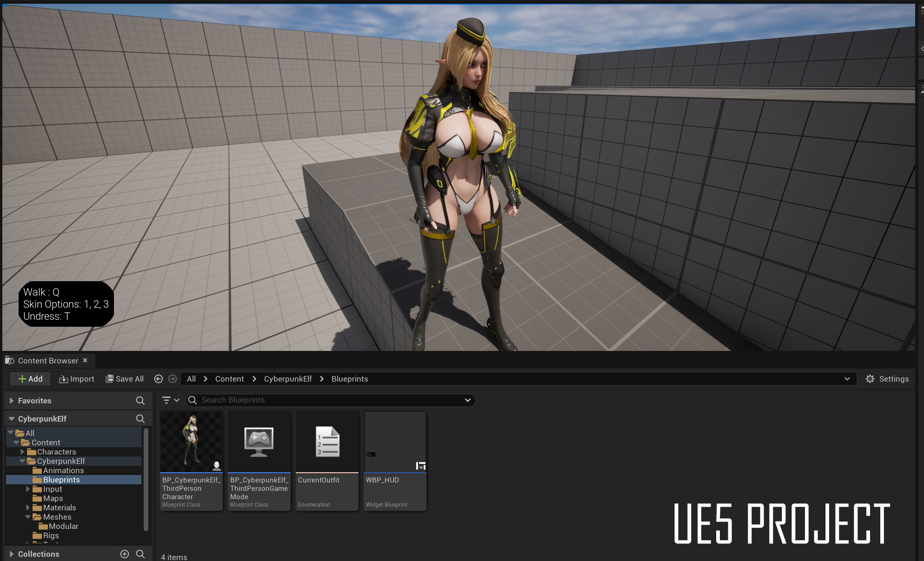924x561 pixels.
Task: Open the saved searches dropdown arrow
Action: pos(468,400)
